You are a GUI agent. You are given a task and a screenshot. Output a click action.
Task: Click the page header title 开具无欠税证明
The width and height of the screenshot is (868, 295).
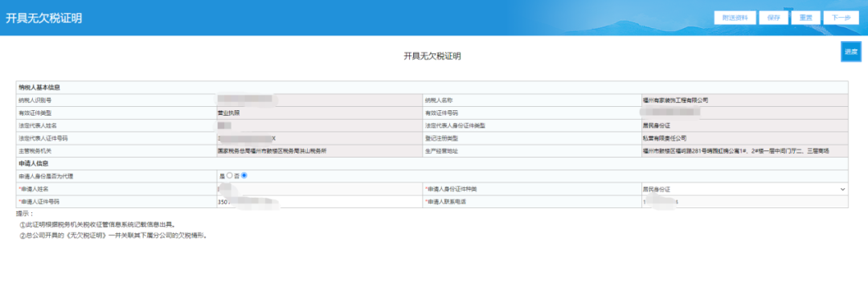pos(43,18)
